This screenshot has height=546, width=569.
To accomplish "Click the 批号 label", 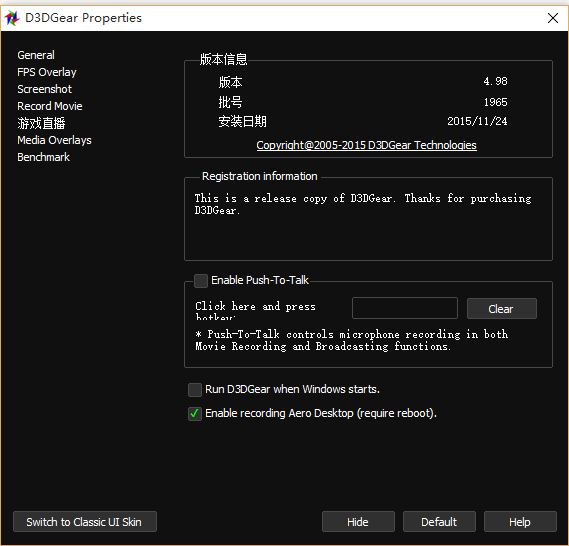I will 230,102.
